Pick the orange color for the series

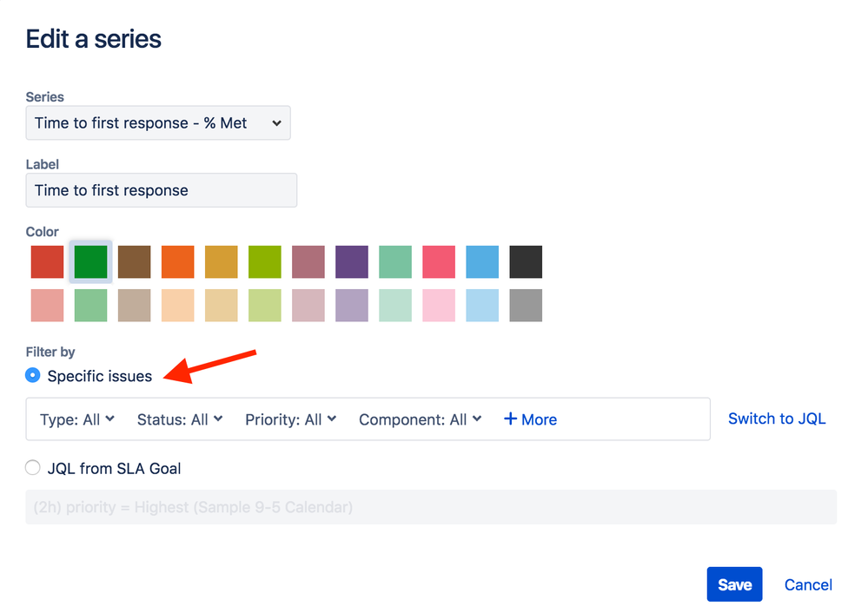177,261
